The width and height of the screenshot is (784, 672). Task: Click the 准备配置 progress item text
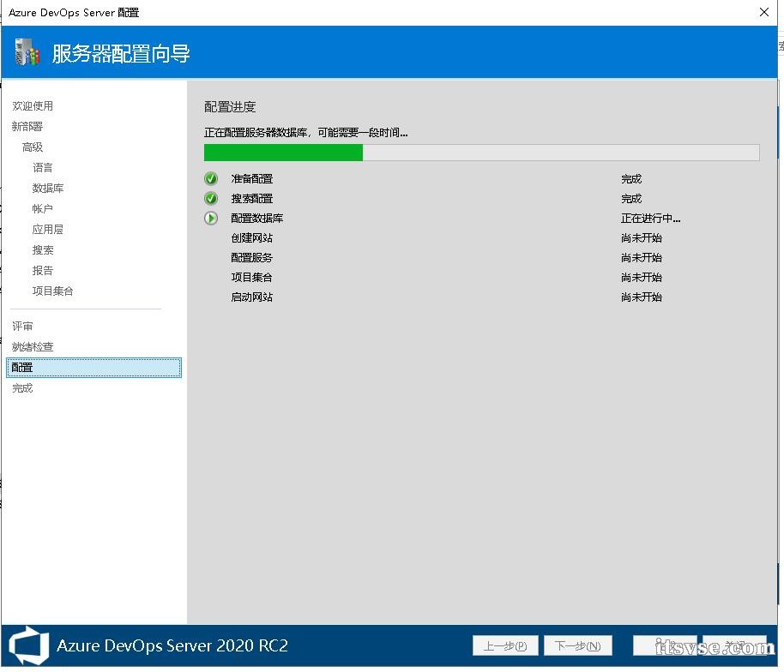point(252,178)
